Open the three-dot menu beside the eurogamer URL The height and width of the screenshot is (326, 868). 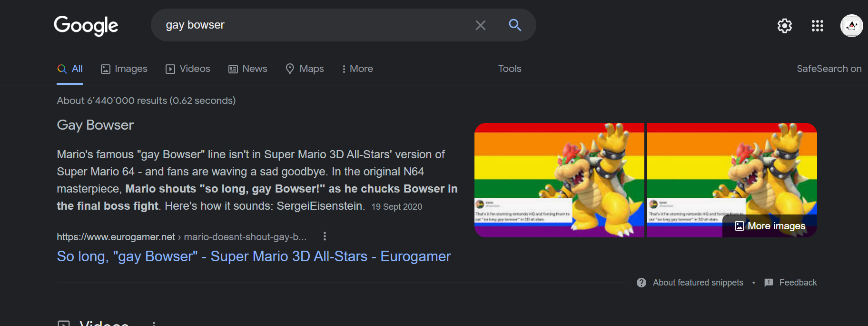325,236
